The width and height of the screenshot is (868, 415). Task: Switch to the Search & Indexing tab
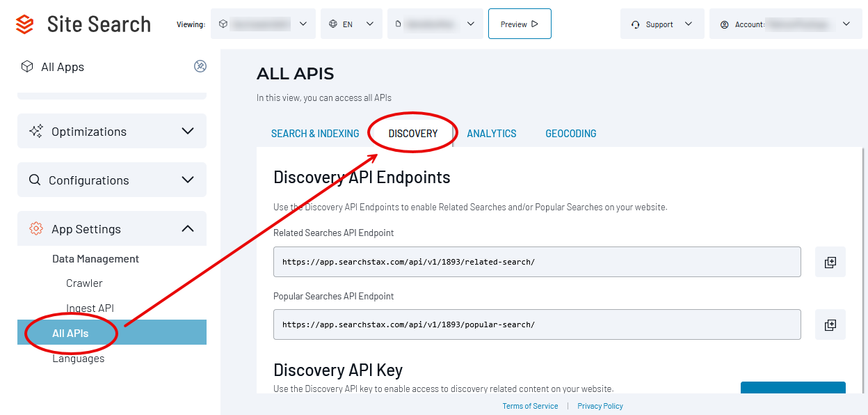(x=315, y=134)
